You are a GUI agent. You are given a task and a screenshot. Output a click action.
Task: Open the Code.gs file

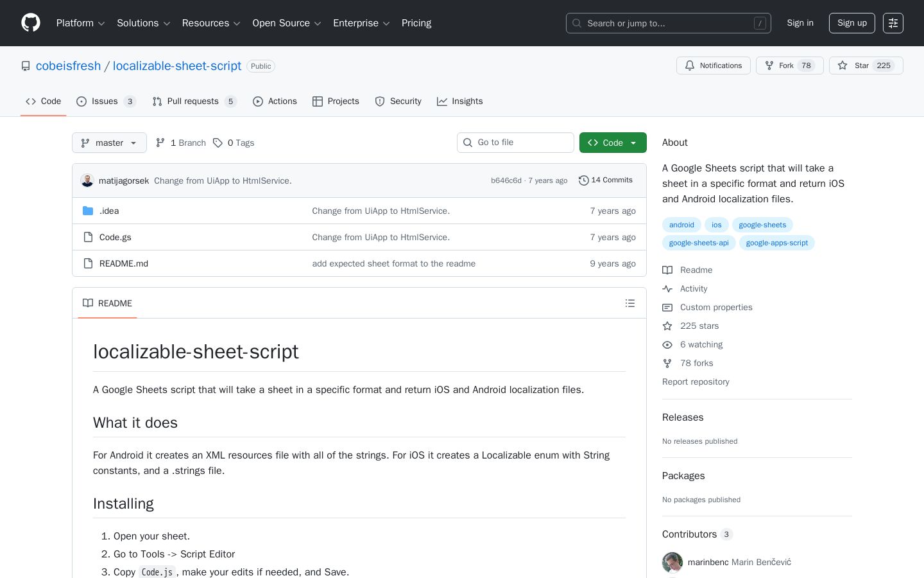tap(116, 237)
